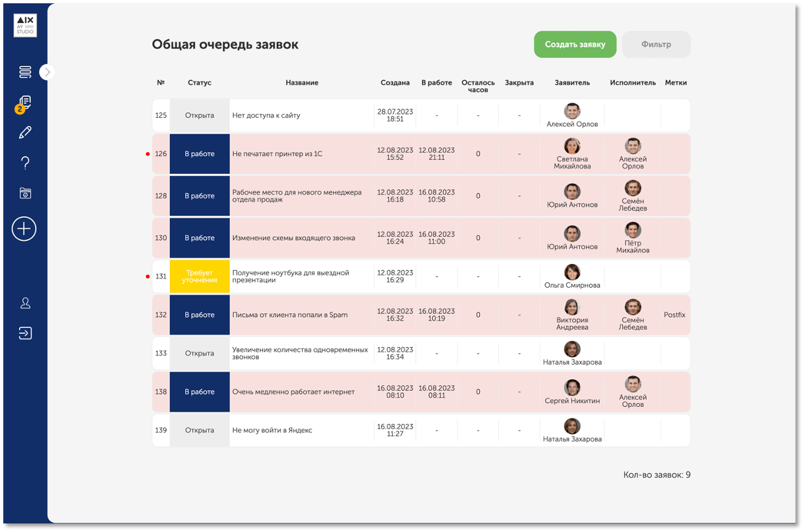This screenshot has width=804, height=532.
Task: Open ticket Не могу войти в Яндекс
Action: click(x=272, y=431)
